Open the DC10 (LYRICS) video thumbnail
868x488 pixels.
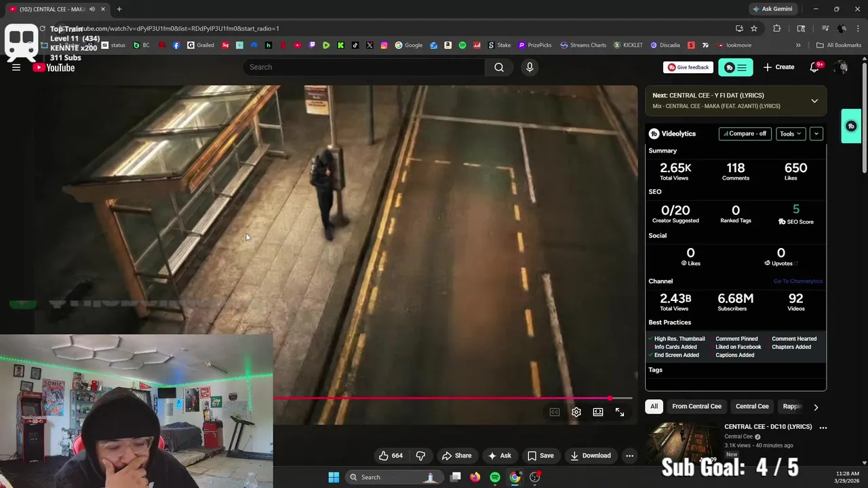tap(682, 444)
